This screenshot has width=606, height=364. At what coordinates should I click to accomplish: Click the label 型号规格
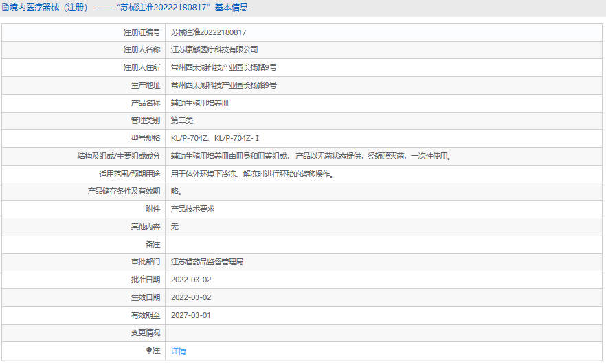[146, 138]
